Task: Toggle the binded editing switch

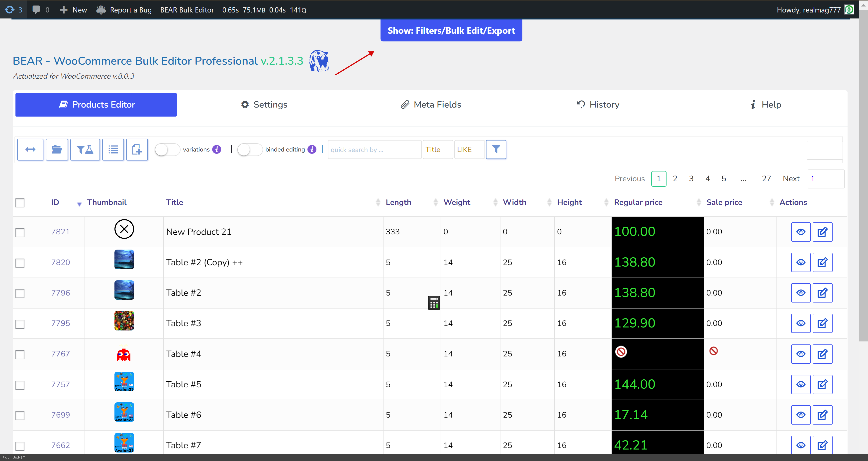Action: pos(250,150)
